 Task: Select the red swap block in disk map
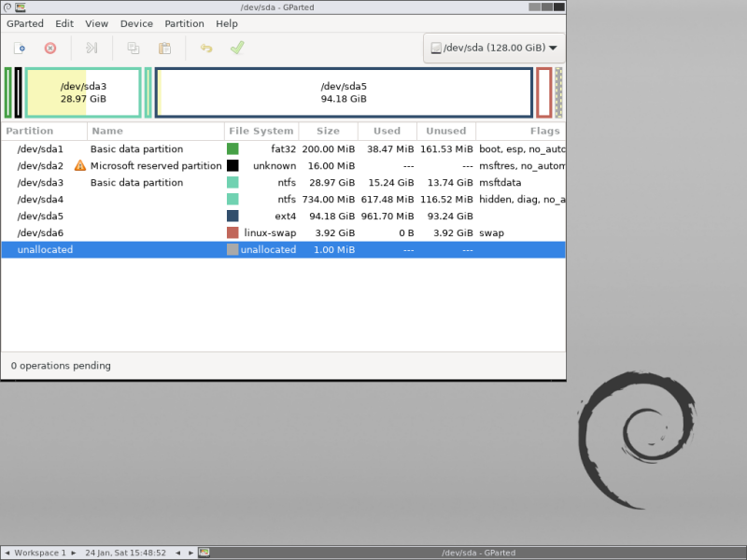544,92
